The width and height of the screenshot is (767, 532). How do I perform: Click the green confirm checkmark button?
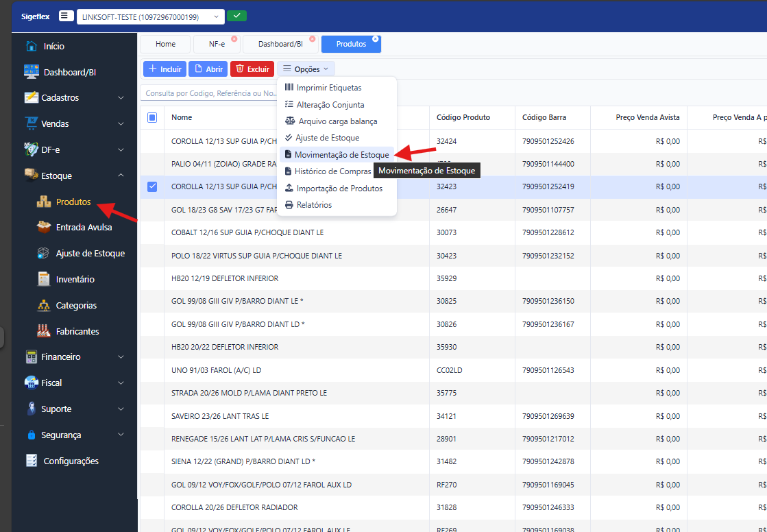click(236, 16)
